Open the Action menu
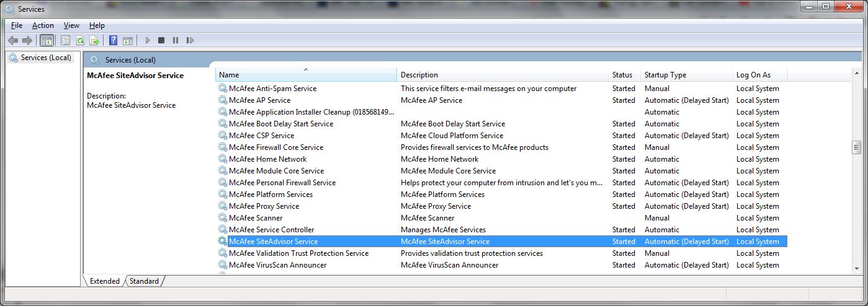The image size is (868, 306). (43, 25)
